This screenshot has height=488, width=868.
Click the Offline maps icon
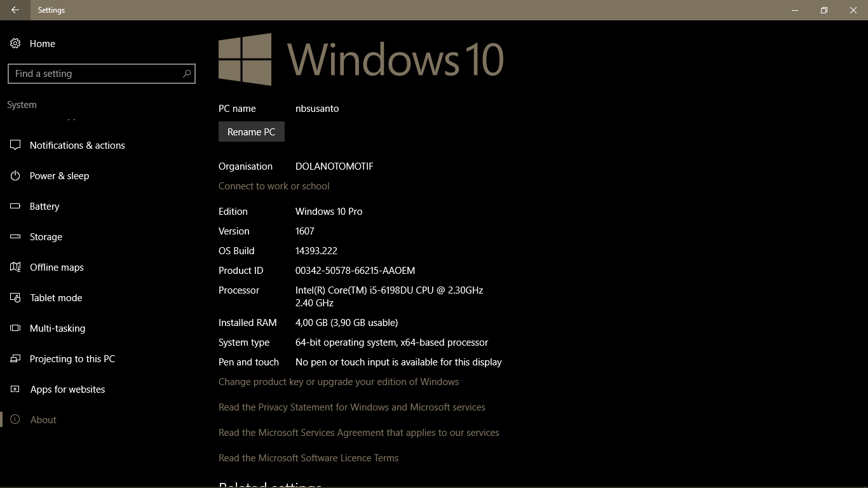point(15,268)
